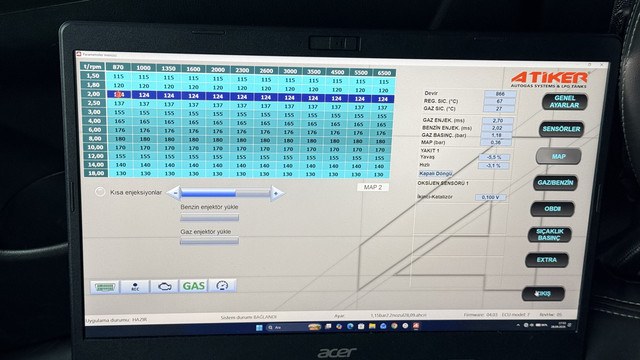The height and width of the screenshot is (360, 640).
Task: Click the GAZ ENJEK. value 2,70
Action: (498, 120)
